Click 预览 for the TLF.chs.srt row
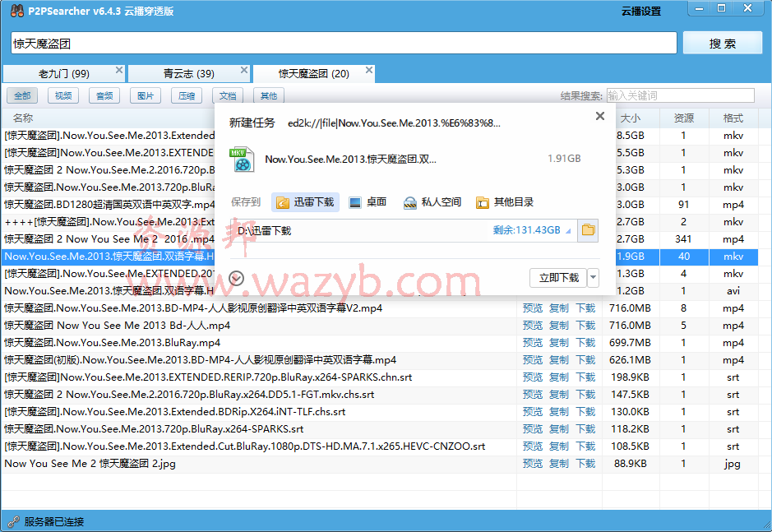Viewport: 772px width, 532px height. point(533,412)
